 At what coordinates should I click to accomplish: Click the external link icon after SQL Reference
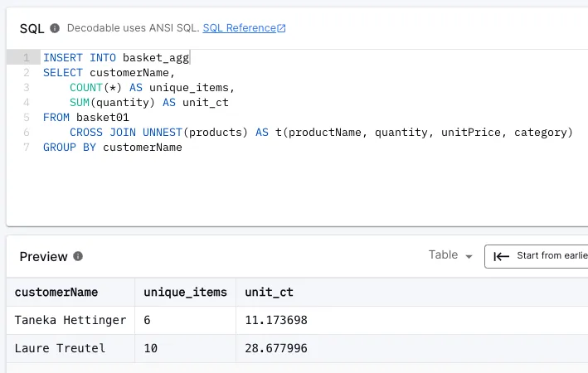(281, 28)
